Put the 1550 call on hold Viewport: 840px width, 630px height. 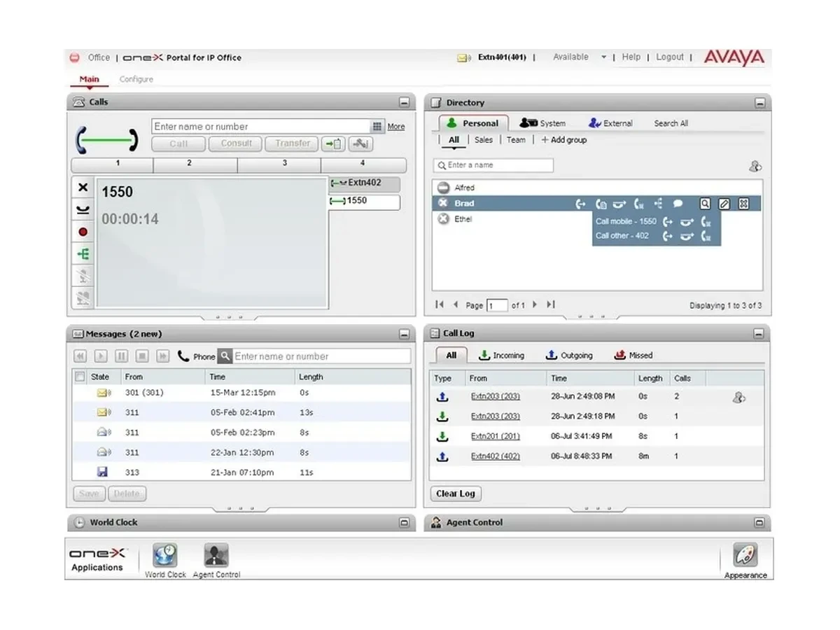pyautogui.click(x=83, y=209)
